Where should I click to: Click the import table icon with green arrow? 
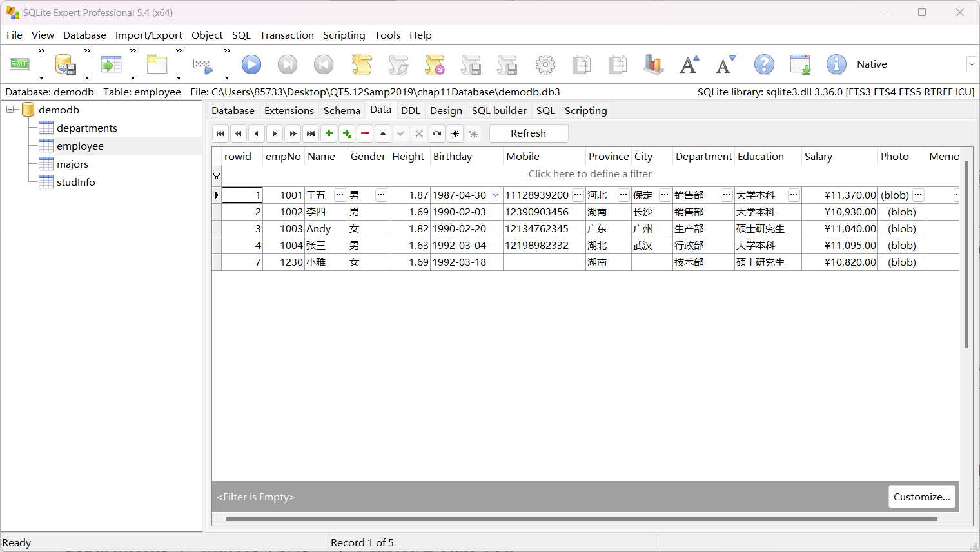tap(111, 64)
